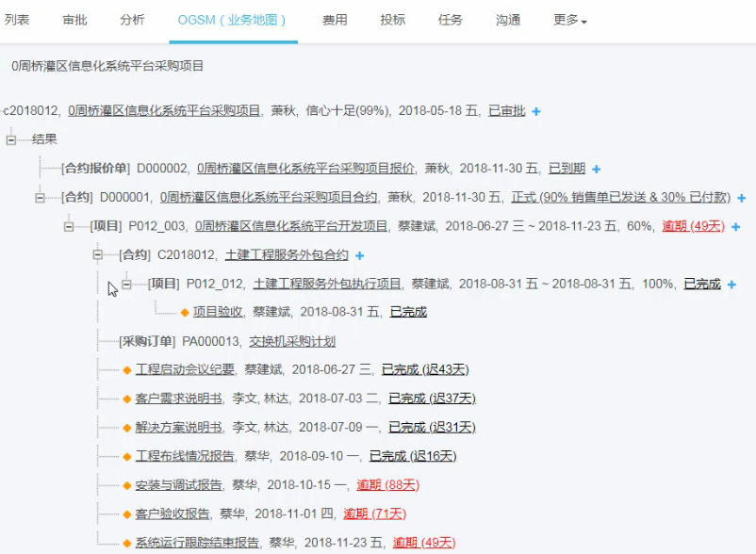Image resolution: width=756 pixels, height=554 pixels.
Task: Click the 逾期 (88天) overdue status
Action: (x=387, y=485)
